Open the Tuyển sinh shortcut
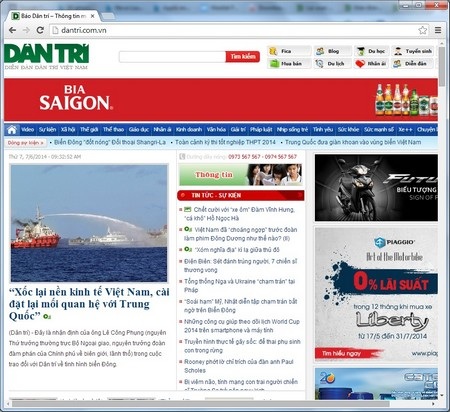The image size is (450, 412). click(x=413, y=51)
